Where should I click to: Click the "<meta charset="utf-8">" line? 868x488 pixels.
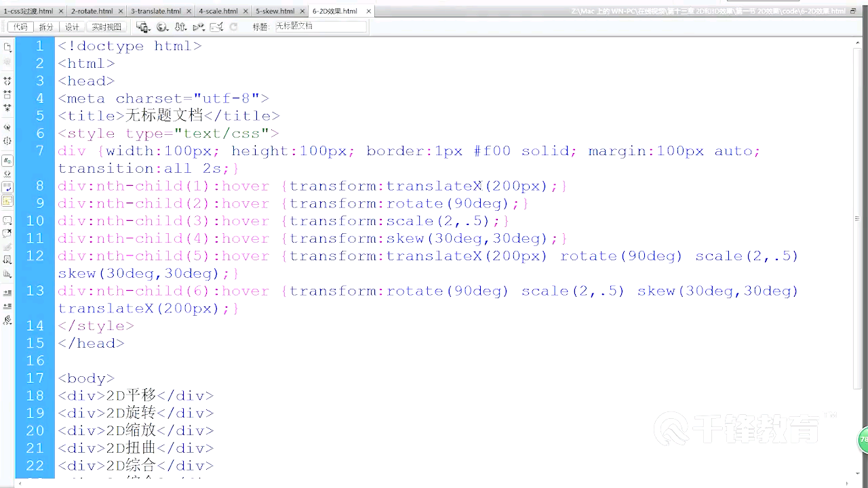pyautogui.click(x=163, y=98)
